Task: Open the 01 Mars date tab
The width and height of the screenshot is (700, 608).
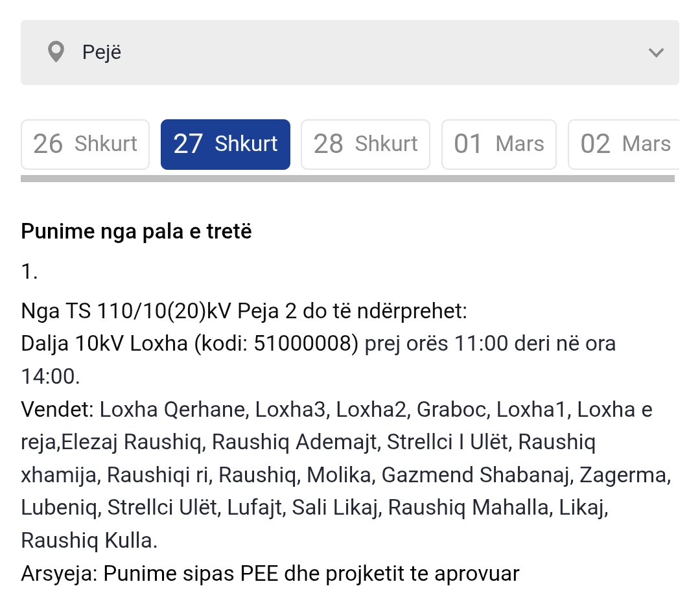Action: click(499, 144)
